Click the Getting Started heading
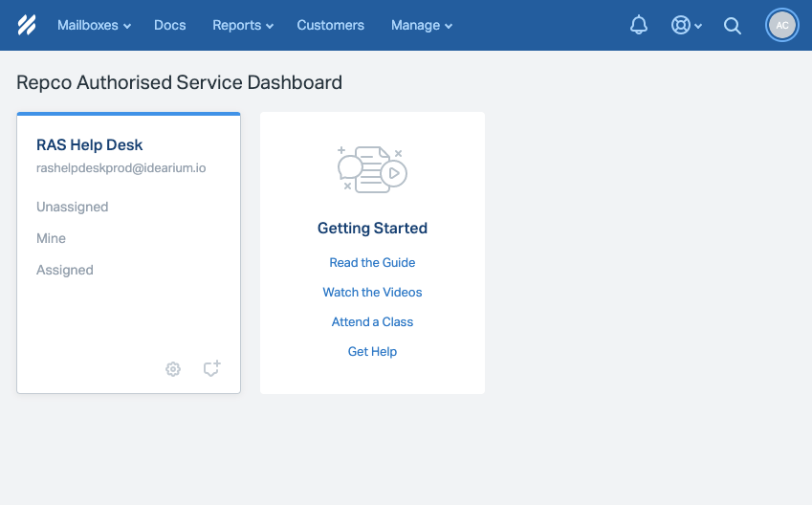 point(372,228)
